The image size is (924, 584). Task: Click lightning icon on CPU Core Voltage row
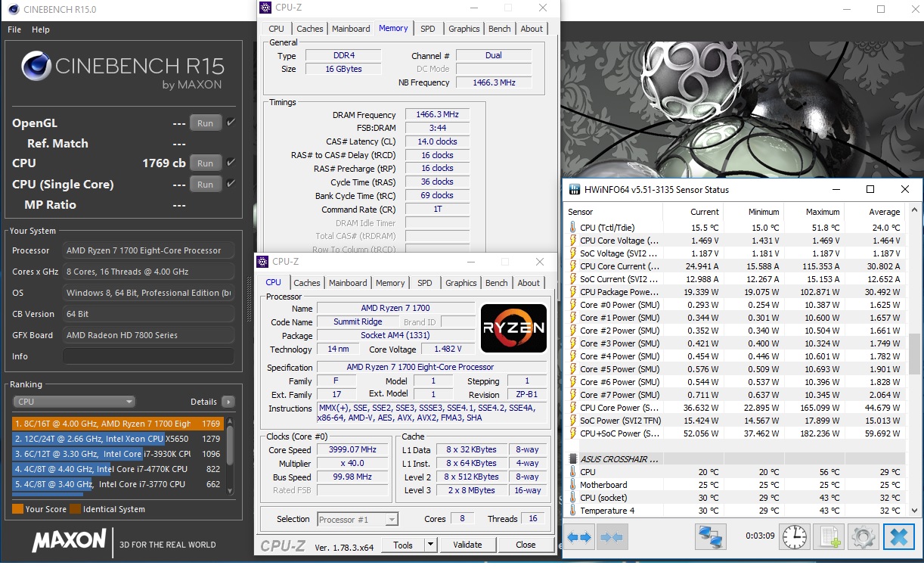tap(572, 241)
